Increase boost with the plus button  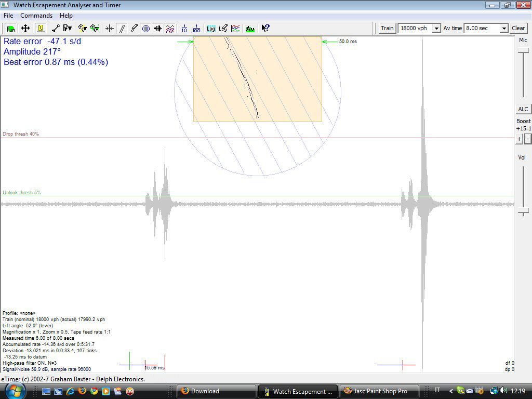tap(519, 139)
